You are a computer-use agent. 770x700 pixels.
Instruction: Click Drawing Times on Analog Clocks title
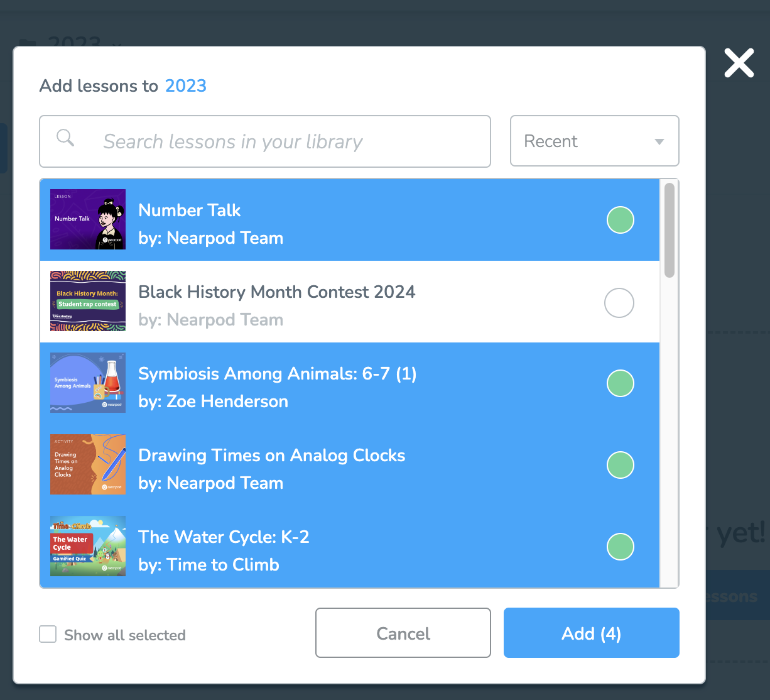coord(272,456)
